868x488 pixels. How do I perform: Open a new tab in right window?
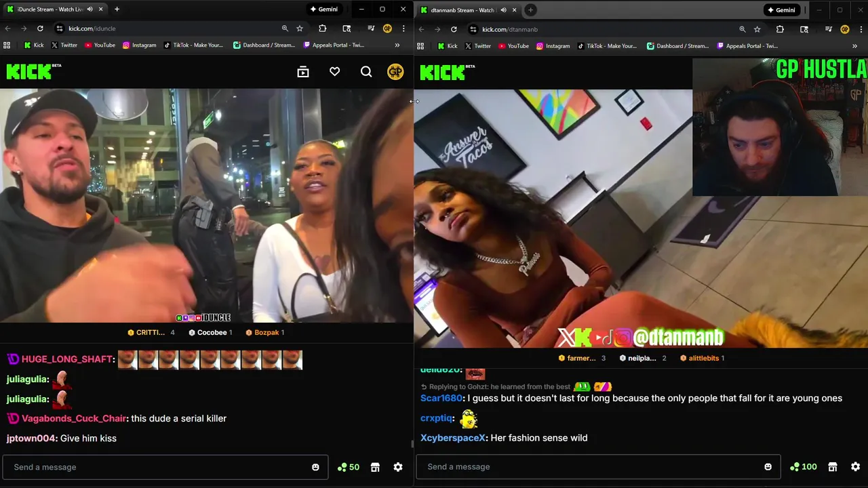point(530,10)
